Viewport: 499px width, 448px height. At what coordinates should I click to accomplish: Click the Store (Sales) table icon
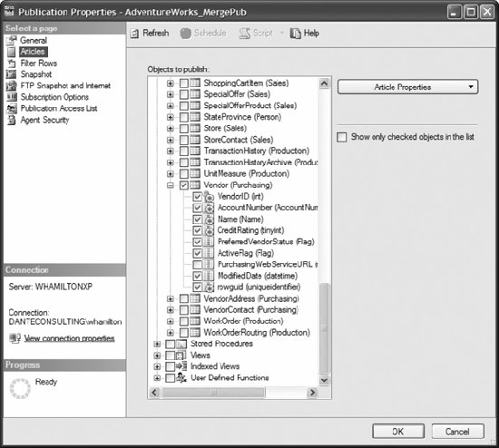[195, 129]
